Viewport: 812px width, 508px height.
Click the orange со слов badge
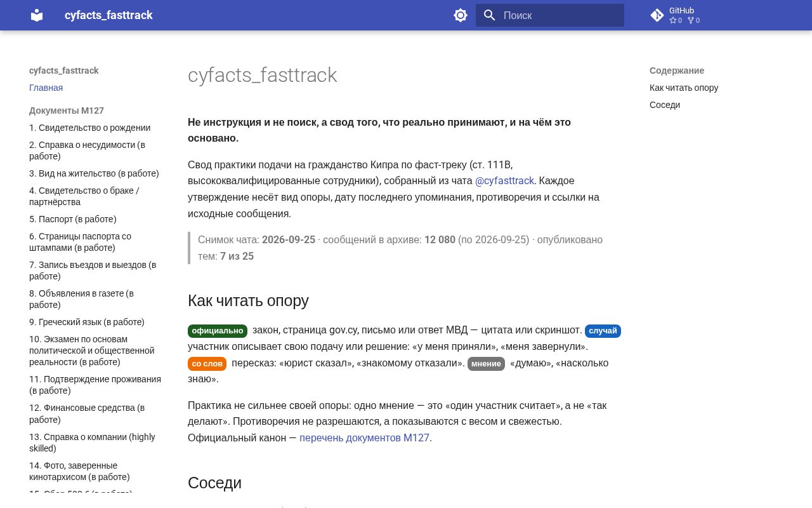(207, 364)
